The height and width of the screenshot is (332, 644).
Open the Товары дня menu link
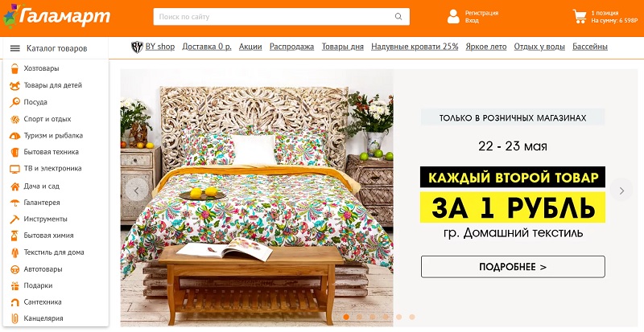pyautogui.click(x=343, y=47)
